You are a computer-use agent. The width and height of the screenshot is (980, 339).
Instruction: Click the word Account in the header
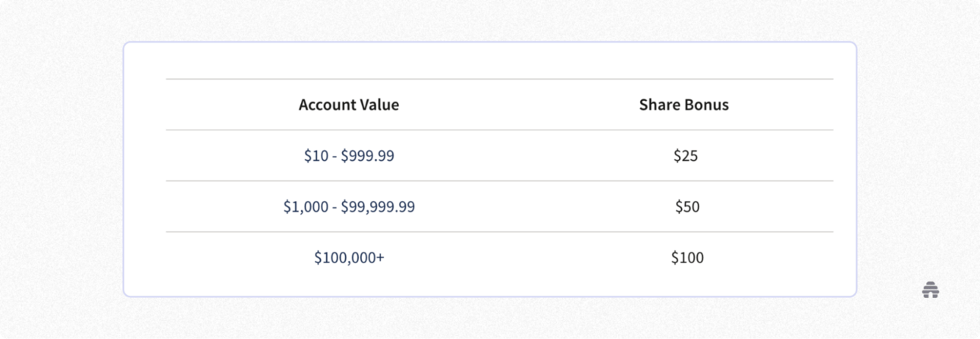click(x=326, y=105)
